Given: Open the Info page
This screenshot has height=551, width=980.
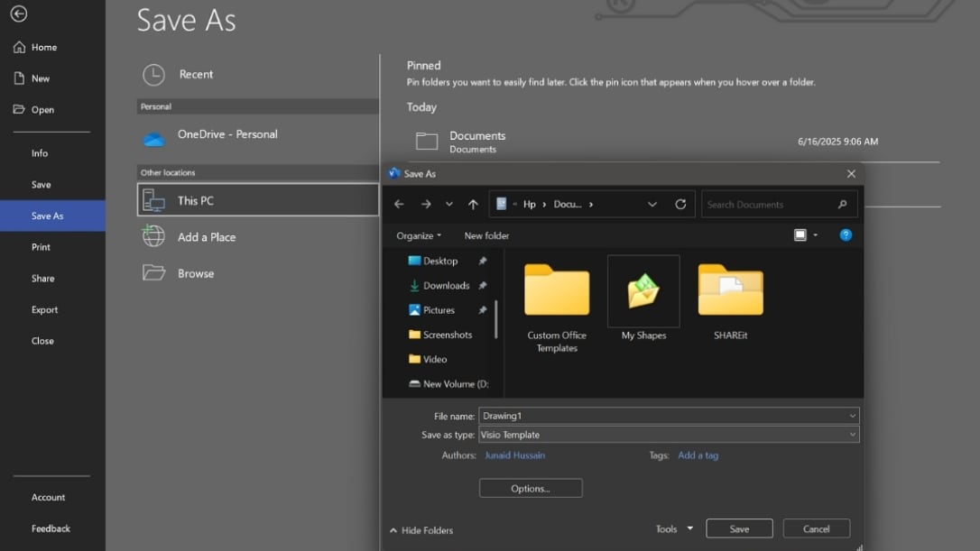Looking at the screenshot, I should [40, 153].
